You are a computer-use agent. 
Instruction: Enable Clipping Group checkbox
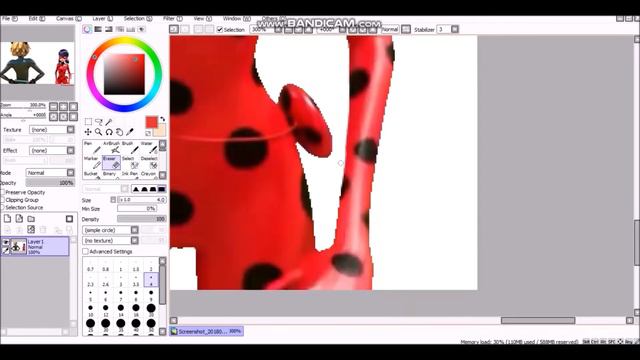pyautogui.click(x=2, y=200)
